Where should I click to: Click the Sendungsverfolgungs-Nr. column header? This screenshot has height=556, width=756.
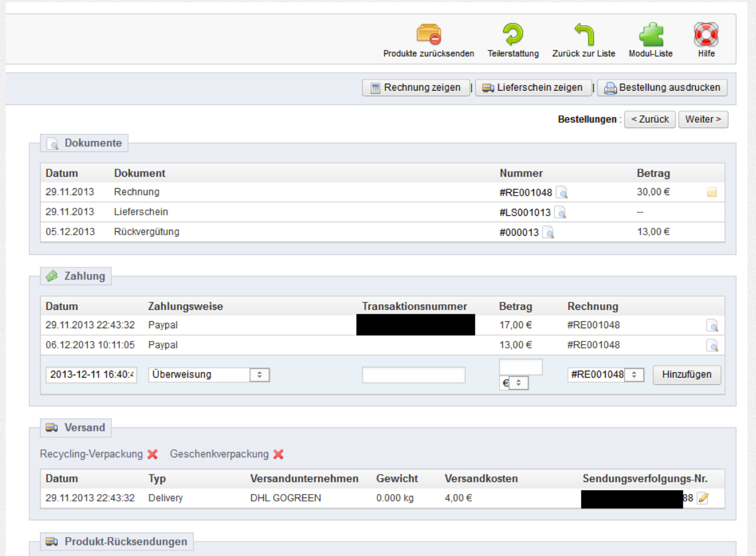pos(645,479)
